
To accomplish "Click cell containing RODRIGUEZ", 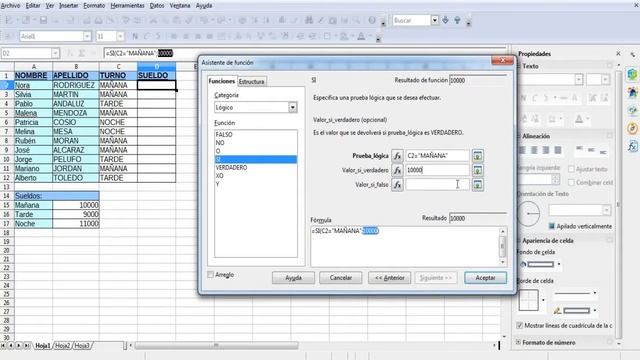I will click(x=76, y=85).
